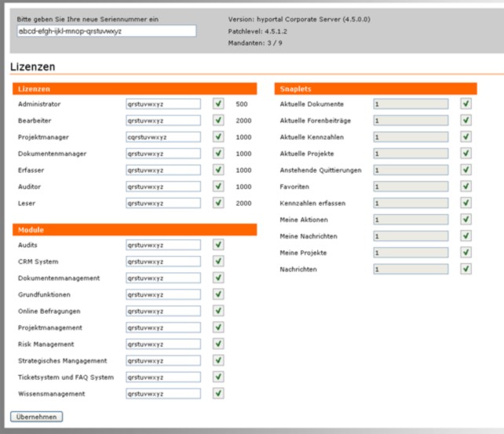Toggle the Audits module checkbox
This screenshot has width=504, height=434.
tap(218, 245)
